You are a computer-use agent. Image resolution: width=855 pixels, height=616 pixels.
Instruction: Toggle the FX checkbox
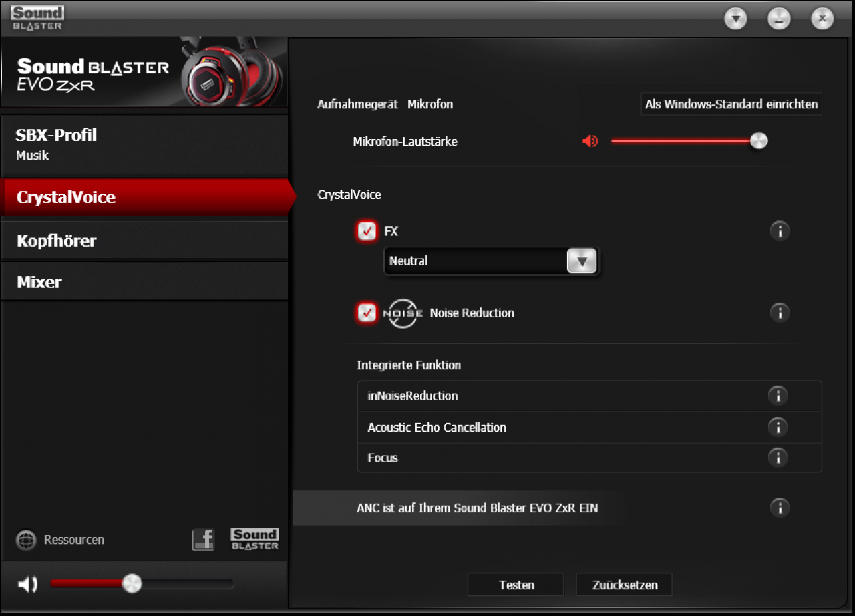click(367, 231)
